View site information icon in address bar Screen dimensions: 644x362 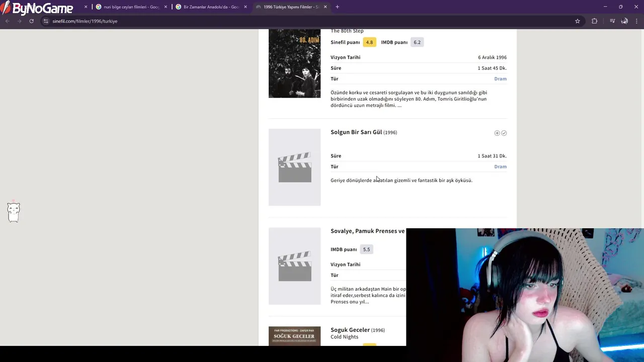(x=46, y=21)
